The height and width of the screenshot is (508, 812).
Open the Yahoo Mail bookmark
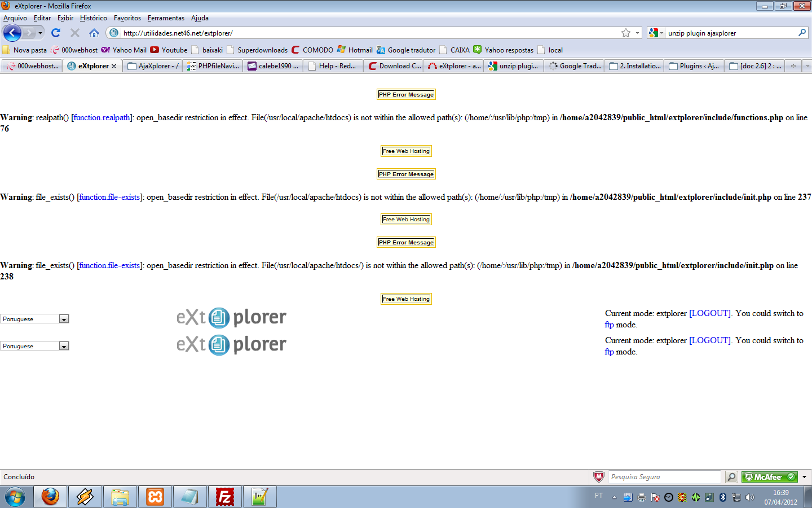[x=123, y=50]
